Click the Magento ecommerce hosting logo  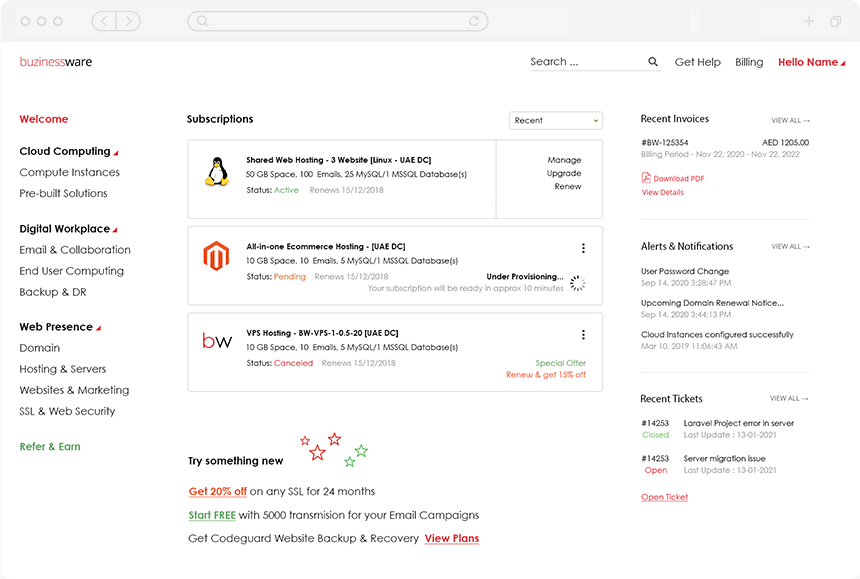point(216,257)
